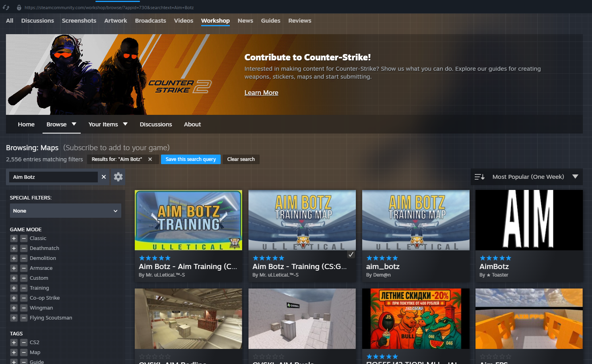Click the browser address bar URL
592x364 pixels.
(x=109, y=8)
